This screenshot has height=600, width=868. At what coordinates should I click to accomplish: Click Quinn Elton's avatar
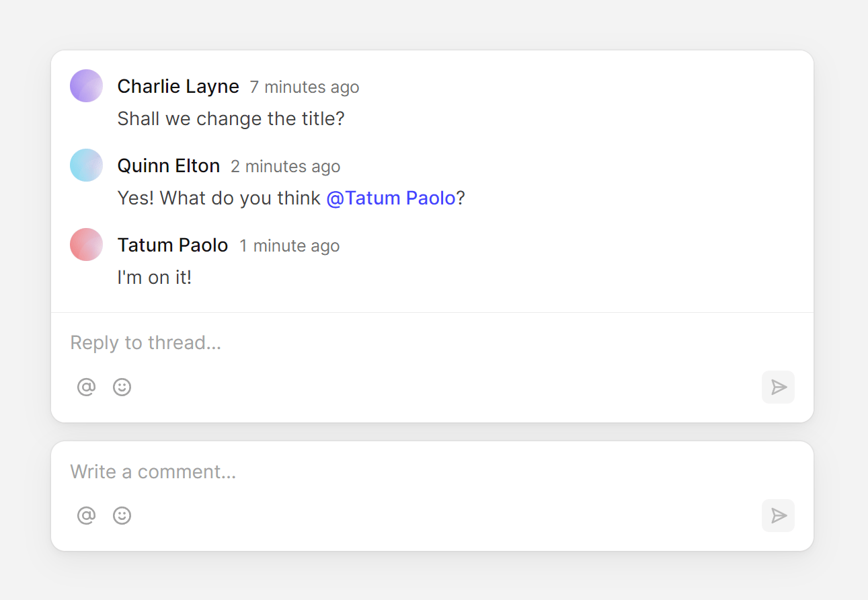[x=86, y=165]
